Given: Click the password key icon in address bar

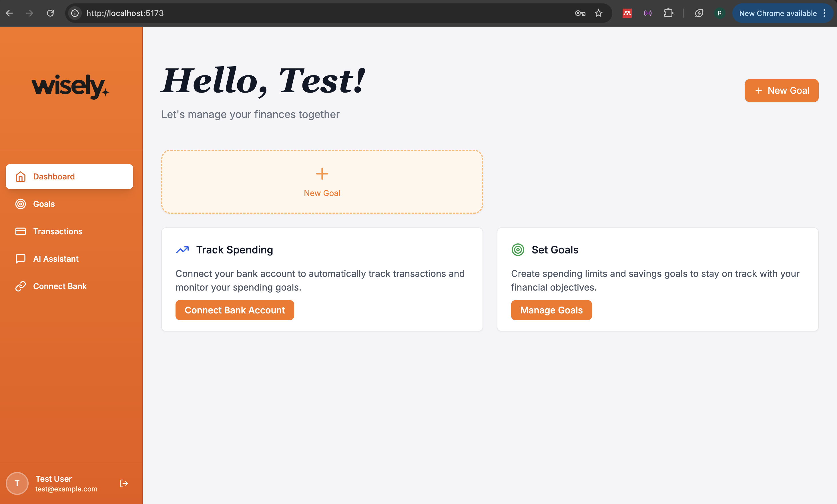Looking at the screenshot, I should tap(580, 13).
